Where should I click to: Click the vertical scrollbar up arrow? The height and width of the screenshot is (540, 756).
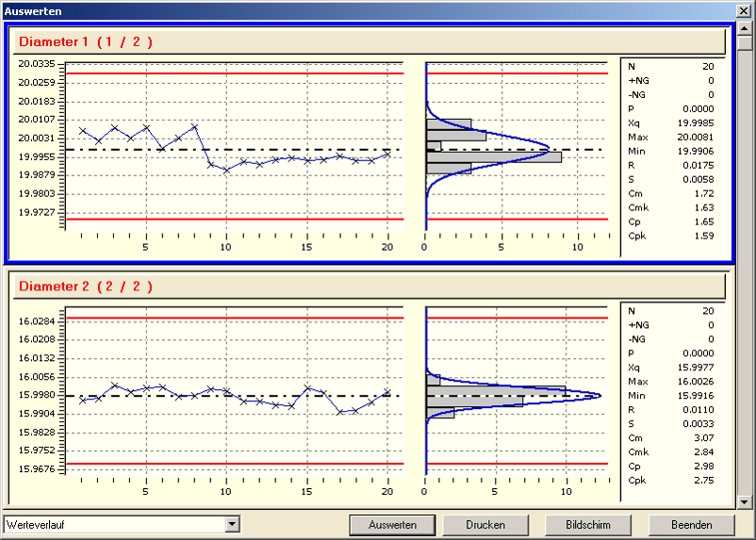tap(745, 29)
